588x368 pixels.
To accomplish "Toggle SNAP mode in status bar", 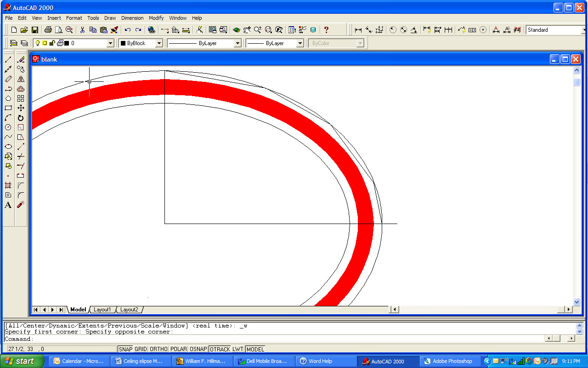I will point(125,349).
